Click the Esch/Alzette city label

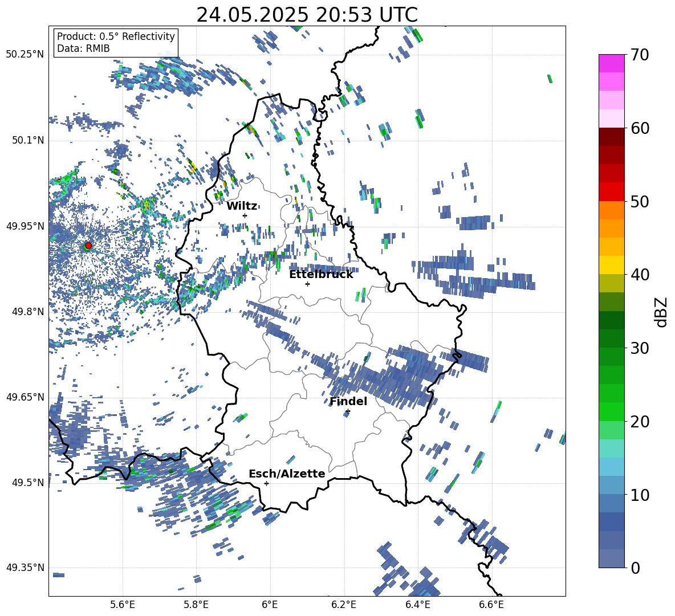(287, 474)
